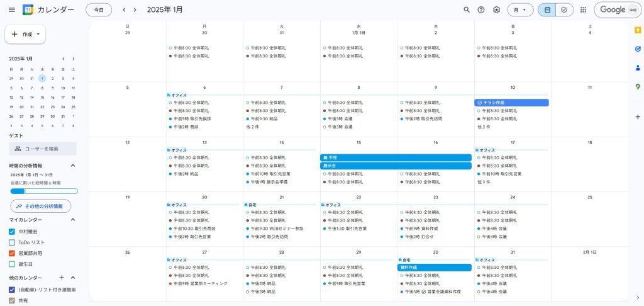644x306 pixels.
Task: Toggle the 共有 calendar checkbox
Action: point(12,301)
